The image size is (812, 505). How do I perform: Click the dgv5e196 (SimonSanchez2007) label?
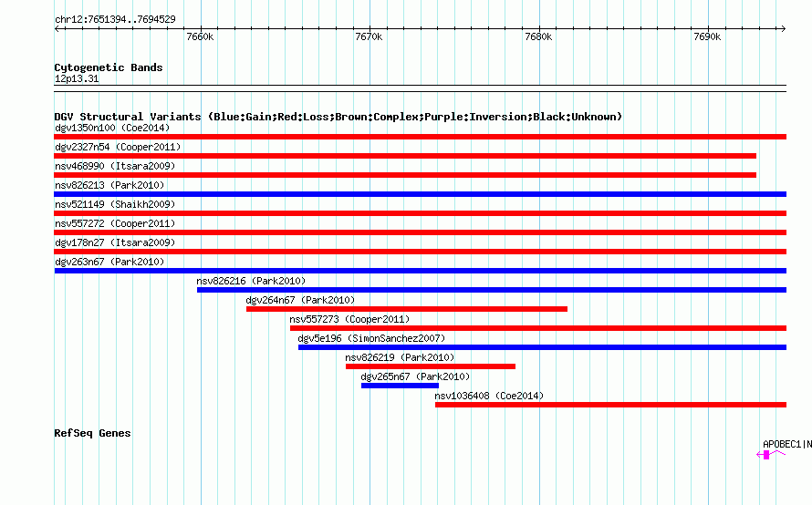[x=371, y=338]
